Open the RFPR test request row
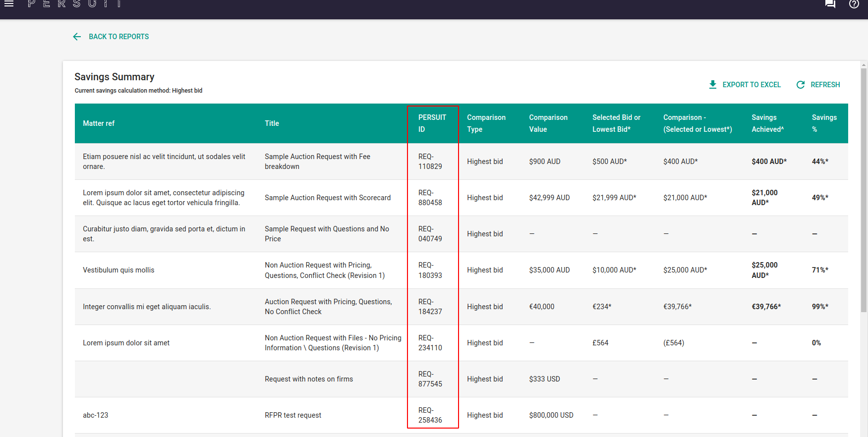The height and width of the screenshot is (437, 868). click(292, 415)
